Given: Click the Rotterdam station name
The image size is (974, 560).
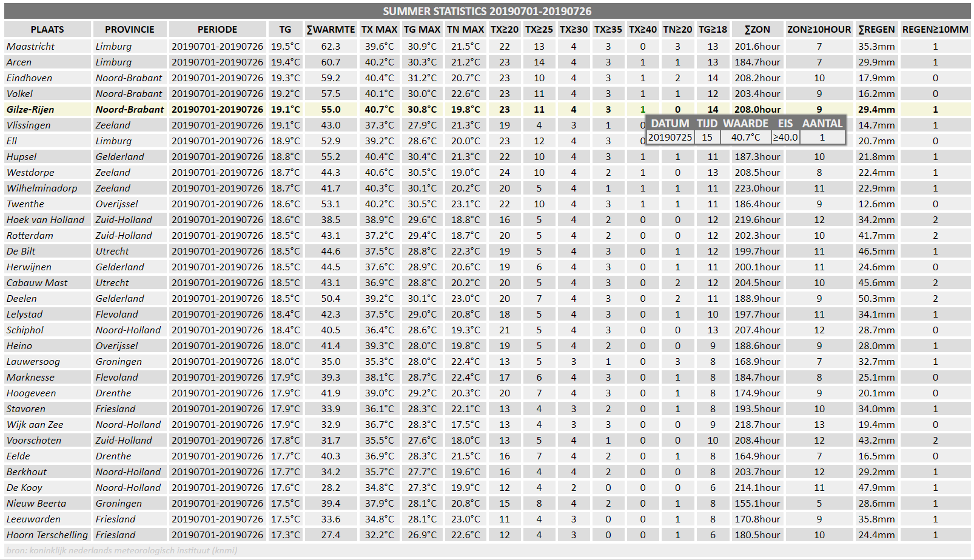Looking at the screenshot, I should (30, 235).
